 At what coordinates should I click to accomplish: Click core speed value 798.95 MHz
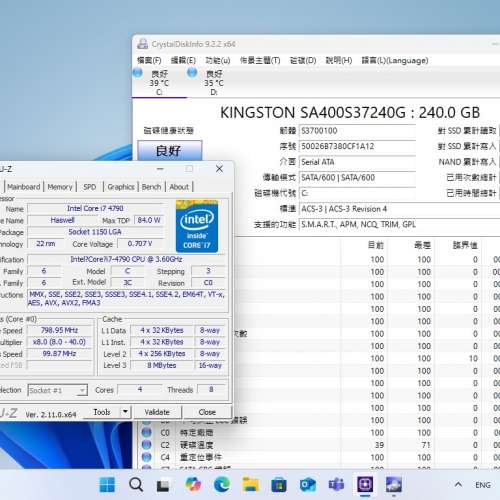pyautogui.click(x=59, y=330)
